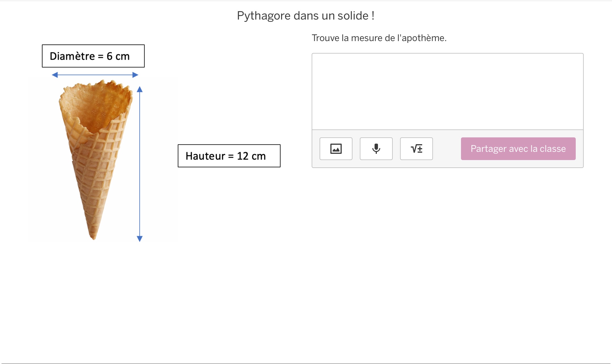Click the microphone recording icon
Viewport: 612px width, 364px height.
[x=376, y=149]
